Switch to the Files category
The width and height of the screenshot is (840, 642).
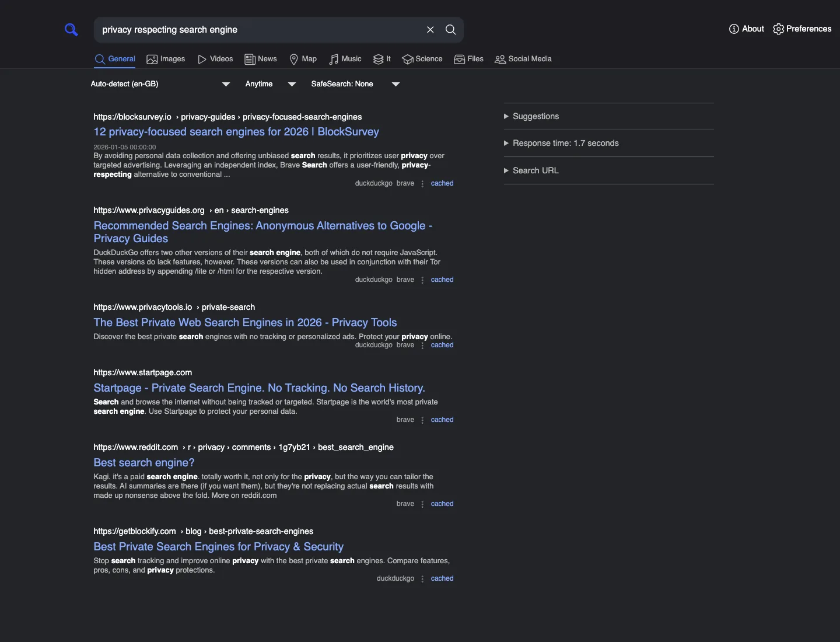click(469, 59)
